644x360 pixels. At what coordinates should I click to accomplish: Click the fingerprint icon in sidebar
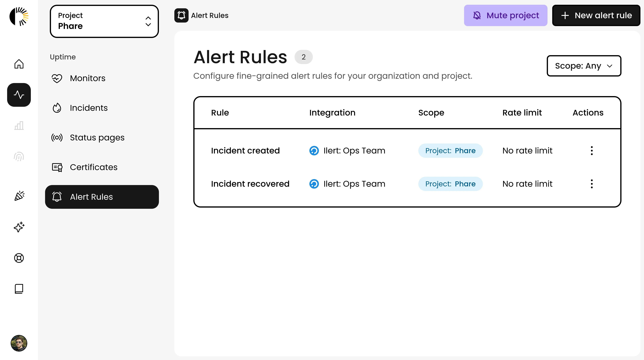click(19, 157)
